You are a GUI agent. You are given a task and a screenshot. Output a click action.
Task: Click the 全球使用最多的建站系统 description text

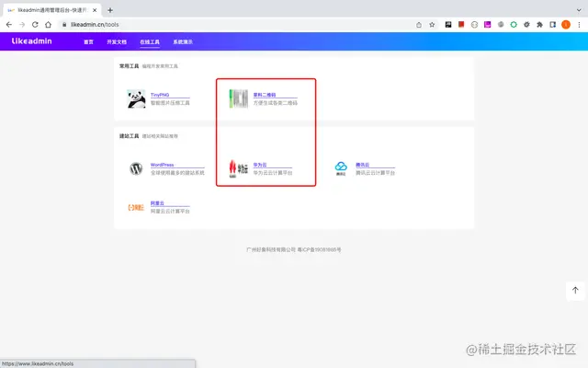[177, 173]
